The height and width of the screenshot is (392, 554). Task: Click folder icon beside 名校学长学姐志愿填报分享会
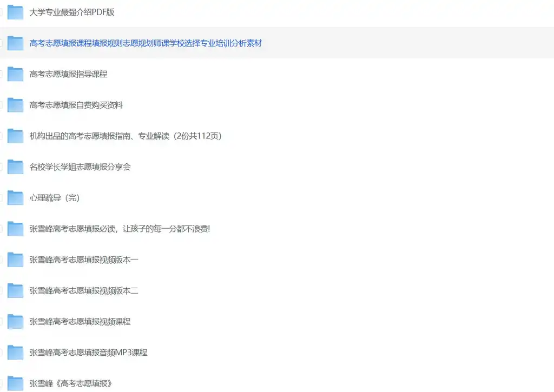click(16, 167)
